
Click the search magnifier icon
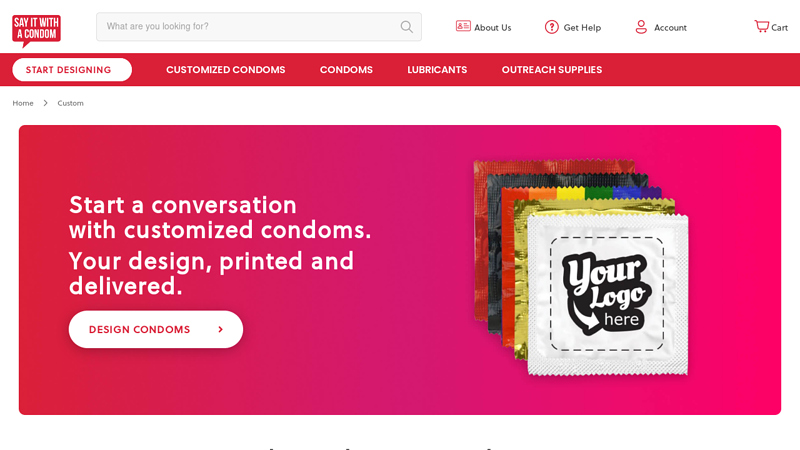407,27
